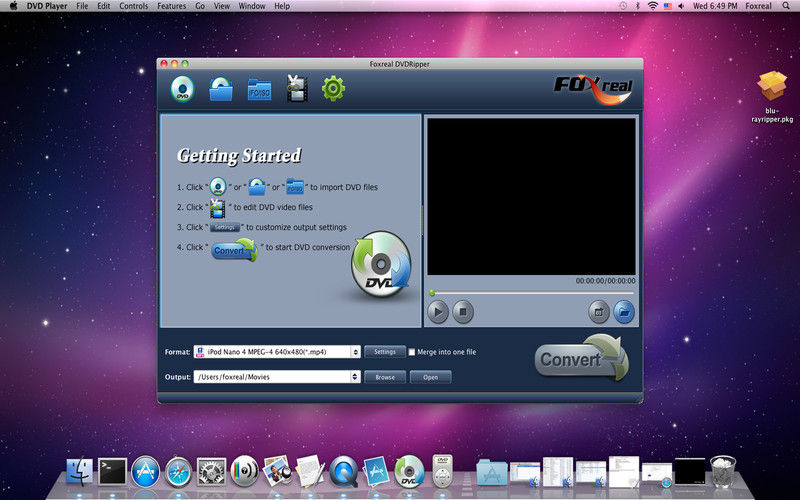This screenshot has width=800, height=500.
Task: Open the Preview app in the Dock
Action: tap(277, 471)
